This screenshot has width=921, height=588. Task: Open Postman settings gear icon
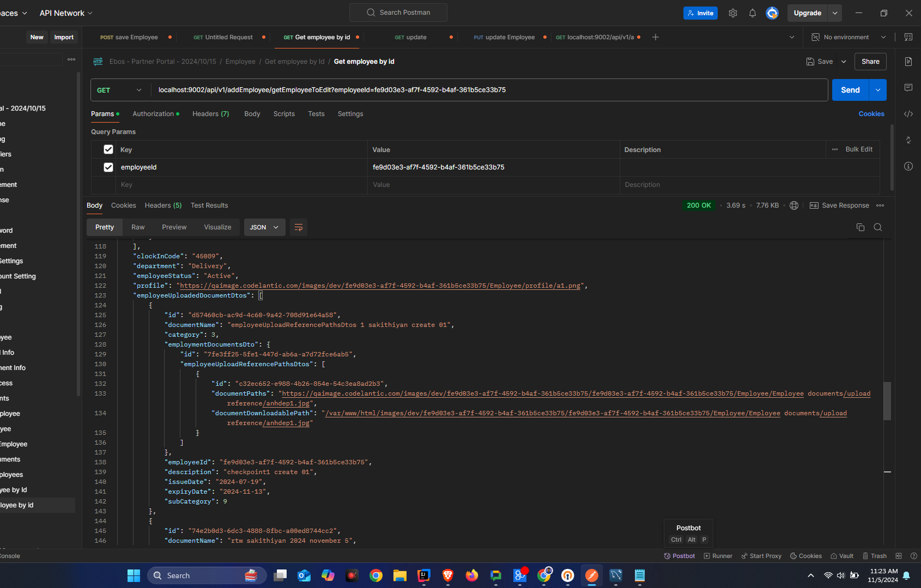coord(733,13)
